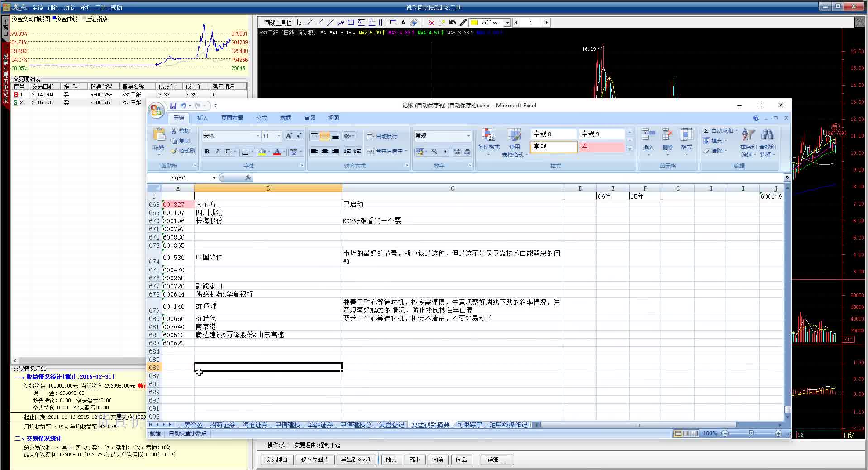The width and height of the screenshot is (868, 470).
Task: Click Delete cells (删除) icon
Action: coord(667,141)
